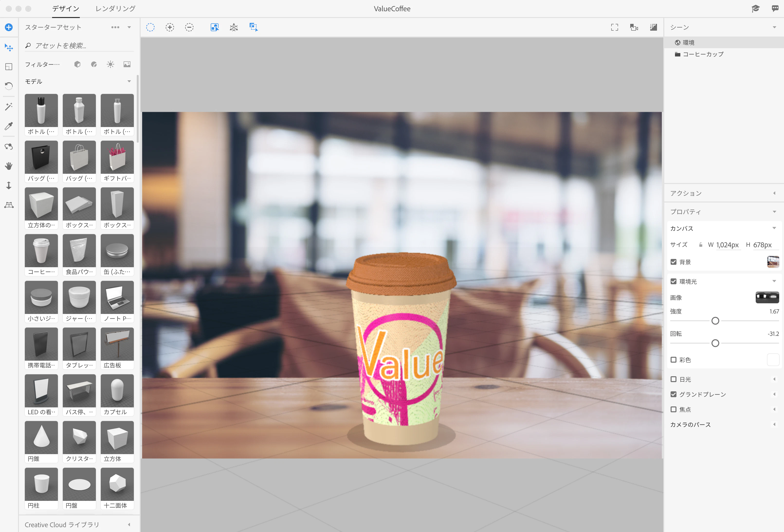The height and width of the screenshot is (532, 784).
Task: Filter assets by lights icon
Action: 110,64
